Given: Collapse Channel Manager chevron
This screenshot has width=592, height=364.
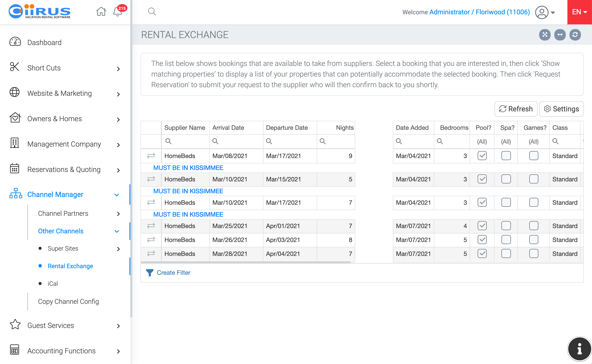Looking at the screenshot, I should 117,195.
